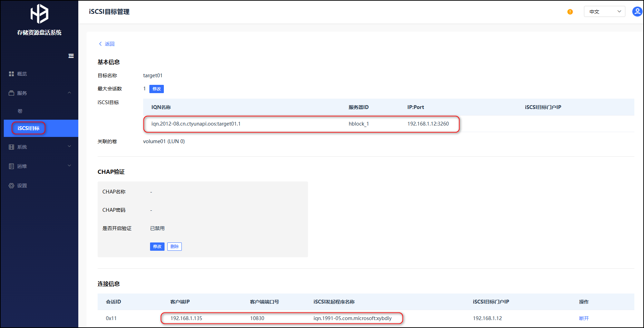Click 修改 button in CHAP section
This screenshot has width=644, height=328.
tap(157, 247)
